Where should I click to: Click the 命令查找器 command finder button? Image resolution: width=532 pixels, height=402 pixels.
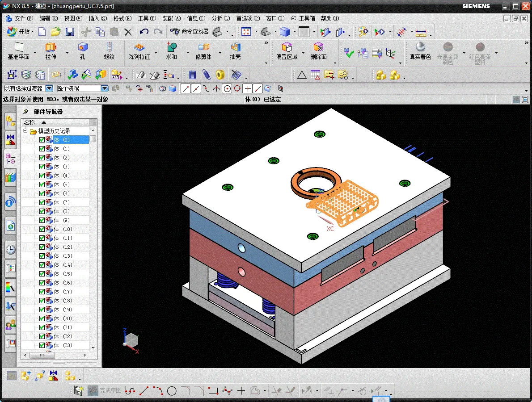click(x=190, y=32)
